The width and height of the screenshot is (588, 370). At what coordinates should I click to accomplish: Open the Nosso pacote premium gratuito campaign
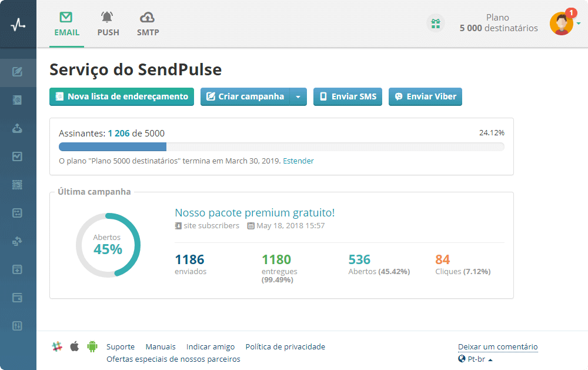click(x=255, y=213)
